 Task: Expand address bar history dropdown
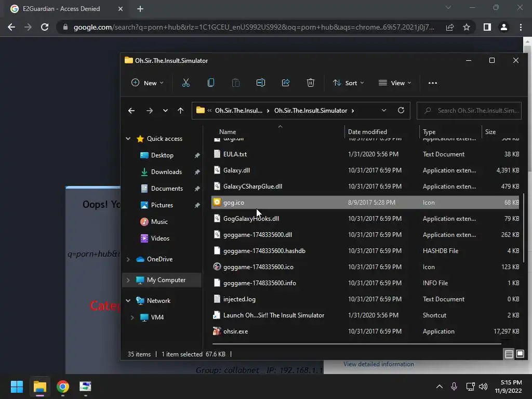click(384, 110)
